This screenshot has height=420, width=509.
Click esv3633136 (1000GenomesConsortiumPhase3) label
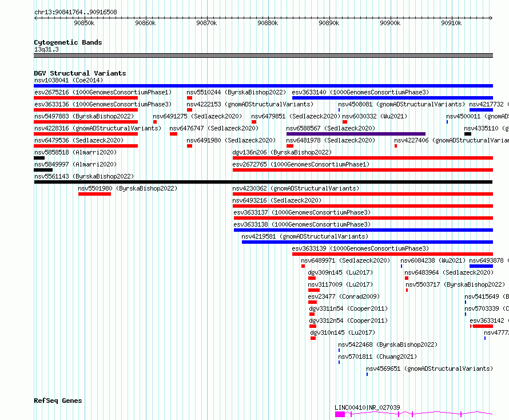click(103, 104)
